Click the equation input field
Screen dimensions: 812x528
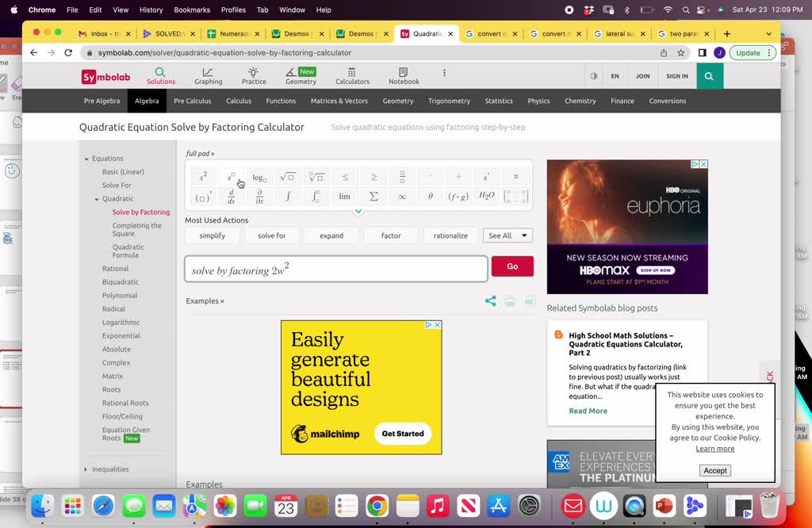pyautogui.click(x=336, y=270)
